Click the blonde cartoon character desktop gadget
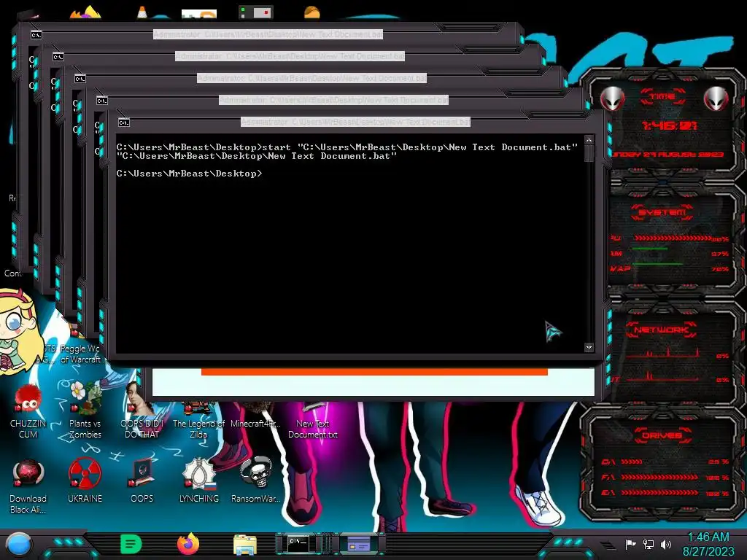Viewport: 747px width, 560px height. (20, 331)
